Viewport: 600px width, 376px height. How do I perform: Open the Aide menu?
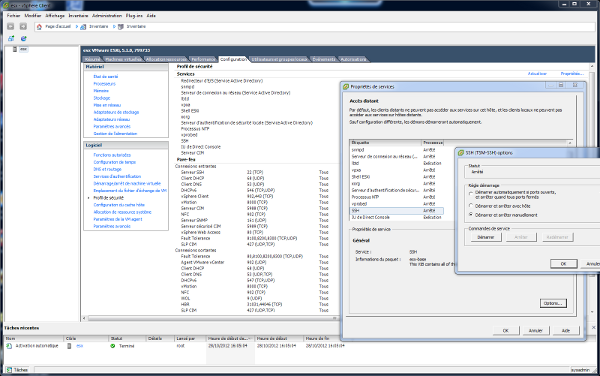151,16
